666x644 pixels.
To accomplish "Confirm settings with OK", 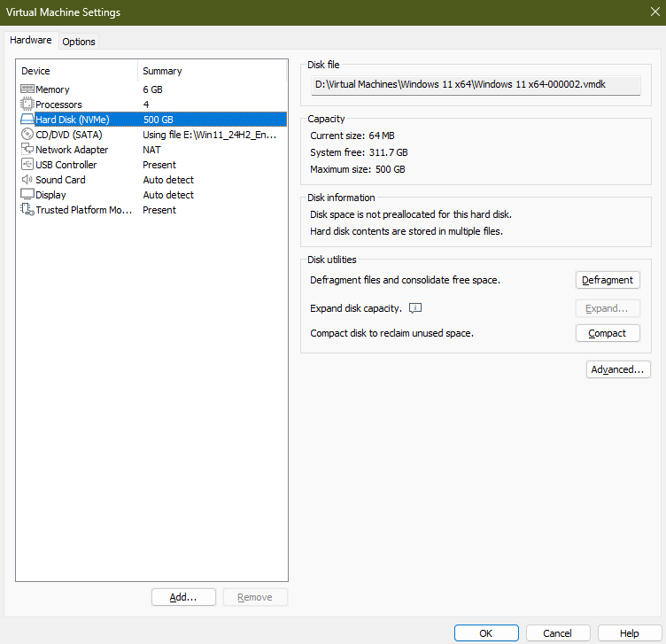I will (486, 633).
